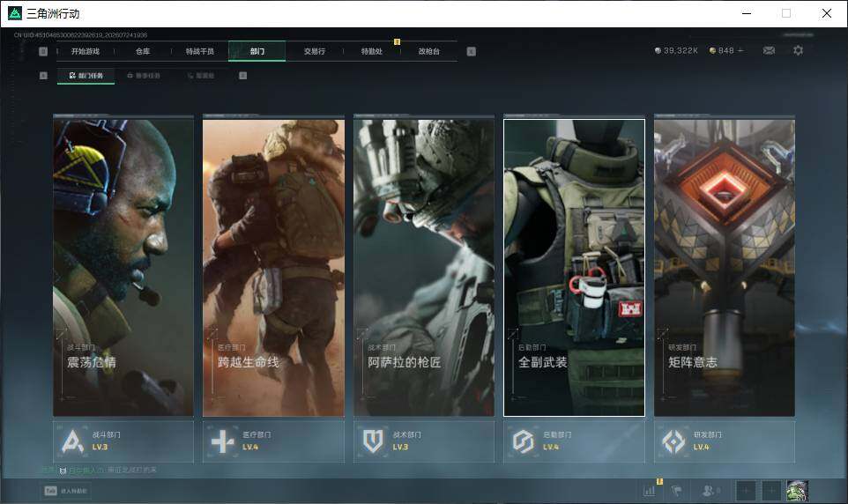Click the tactical department shield logo
The height and width of the screenshot is (504, 848).
click(x=373, y=441)
